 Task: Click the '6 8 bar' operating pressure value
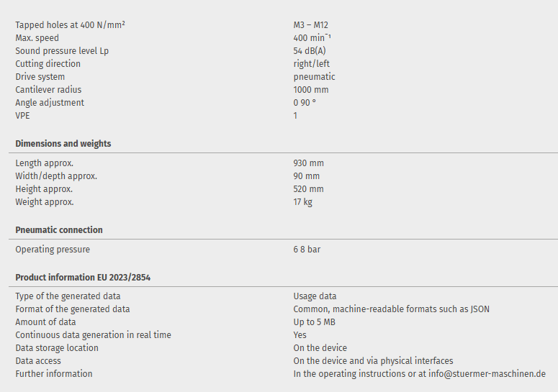(x=307, y=250)
